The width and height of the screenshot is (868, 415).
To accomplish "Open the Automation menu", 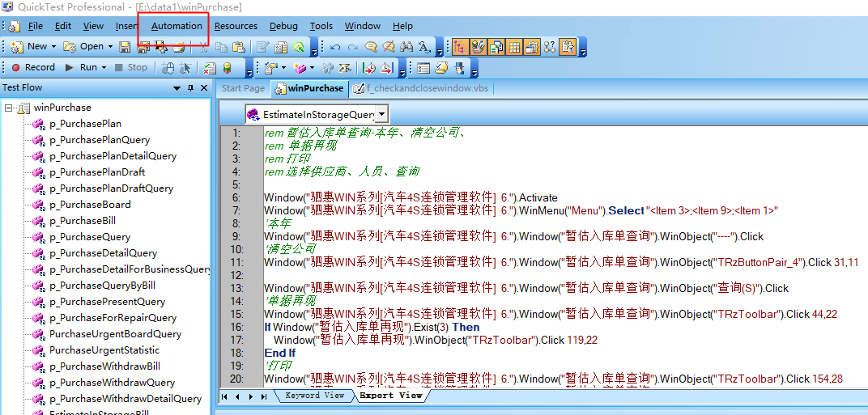I will click(x=177, y=26).
